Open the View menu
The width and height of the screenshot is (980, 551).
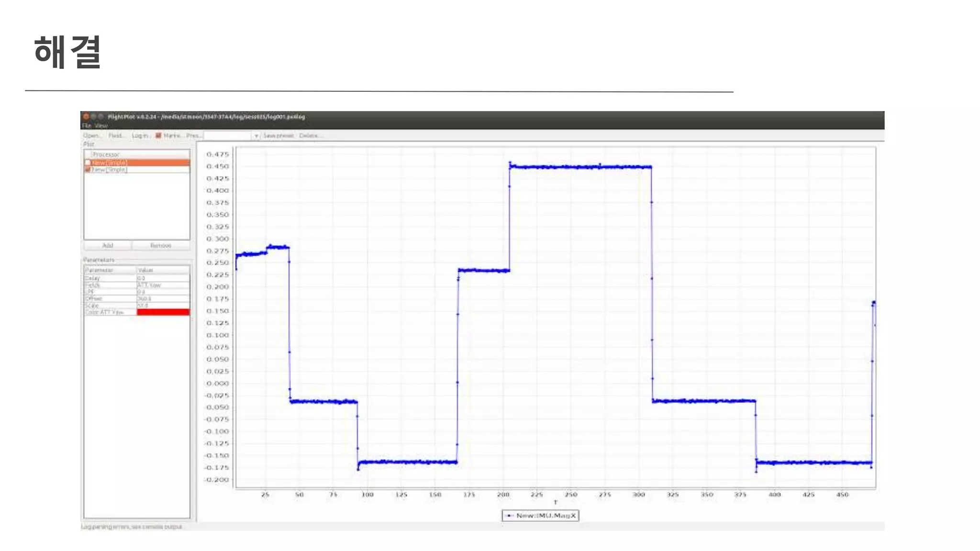101,126
